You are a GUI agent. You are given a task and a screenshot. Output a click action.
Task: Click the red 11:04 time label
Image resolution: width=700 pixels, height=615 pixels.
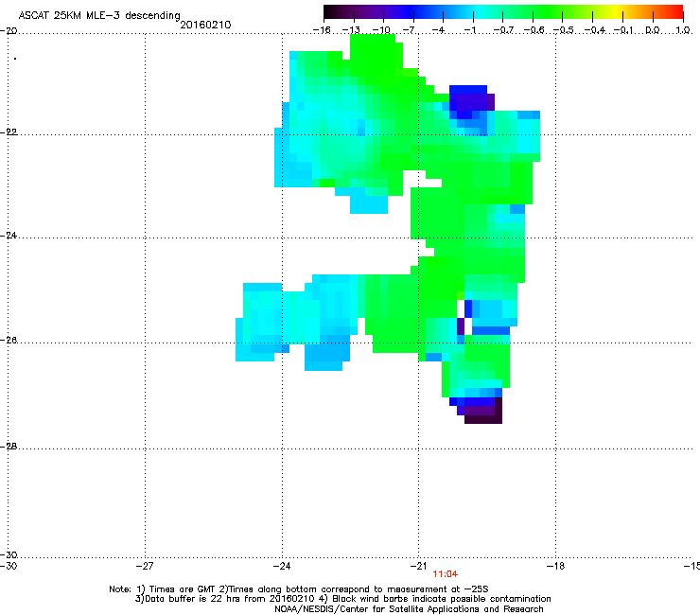click(x=446, y=574)
